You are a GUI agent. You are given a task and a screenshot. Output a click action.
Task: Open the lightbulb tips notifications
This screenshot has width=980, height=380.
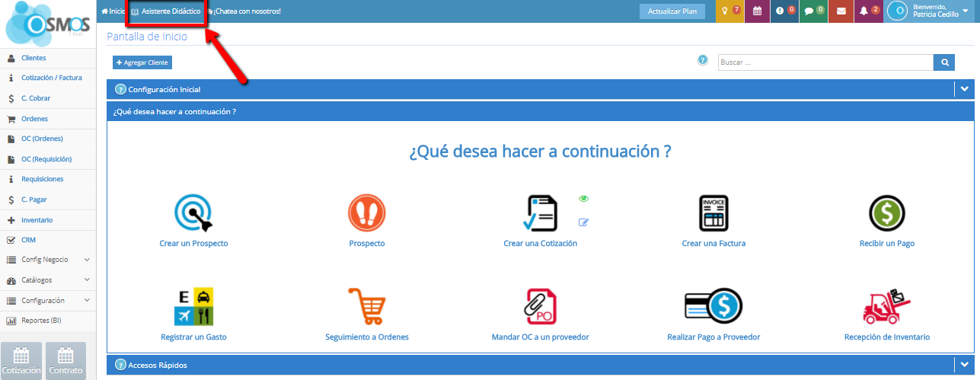[x=729, y=11]
